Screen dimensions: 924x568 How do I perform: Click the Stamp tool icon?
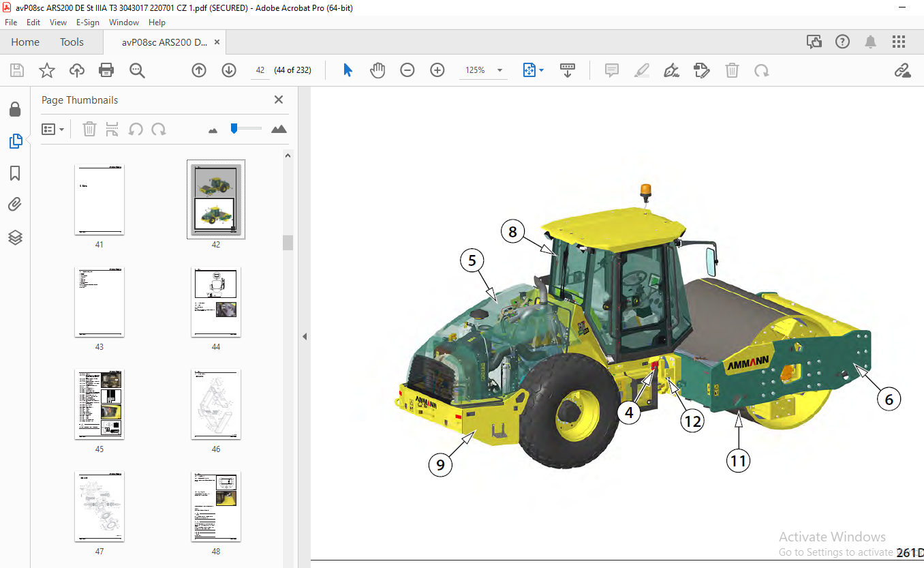(x=702, y=70)
